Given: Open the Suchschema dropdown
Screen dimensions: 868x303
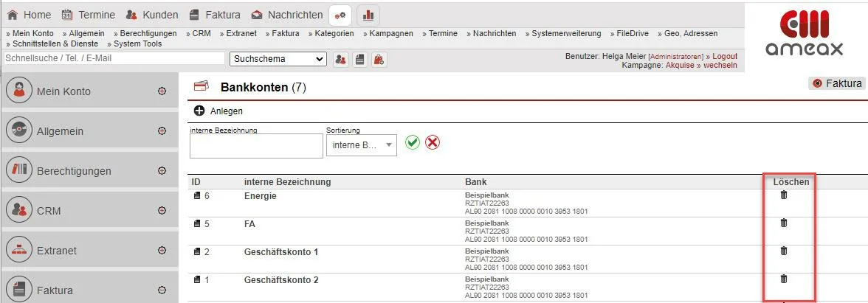Looking at the screenshot, I should click(278, 59).
